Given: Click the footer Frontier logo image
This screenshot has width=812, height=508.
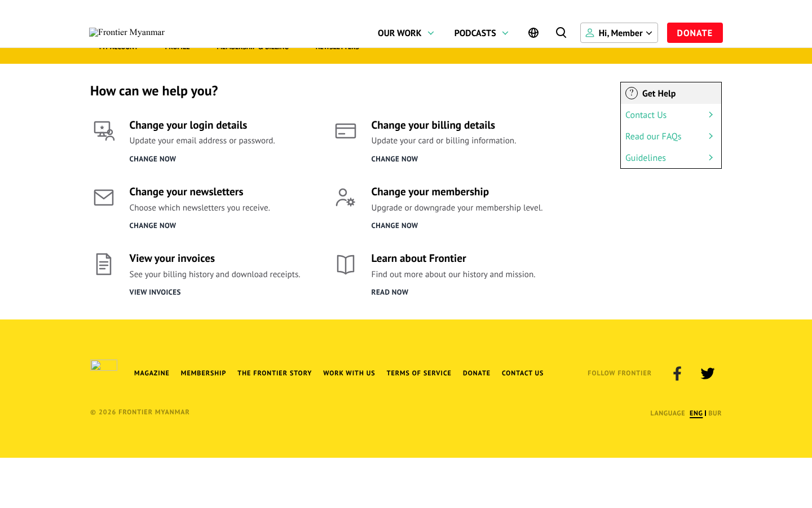Looking at the screenshot, I should point(104,365).
